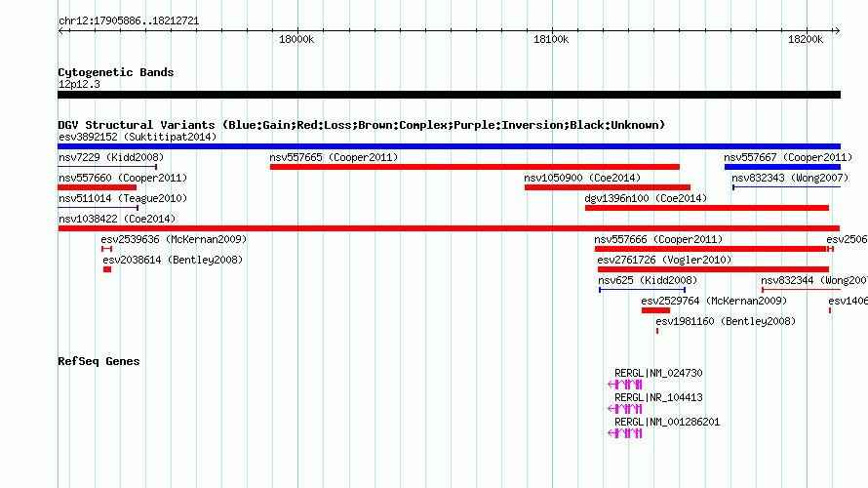This screenshot has width=868, height=488.
Task: Click the nsv511014 (Teague2010) label
Action: click(x=123, y=198)
